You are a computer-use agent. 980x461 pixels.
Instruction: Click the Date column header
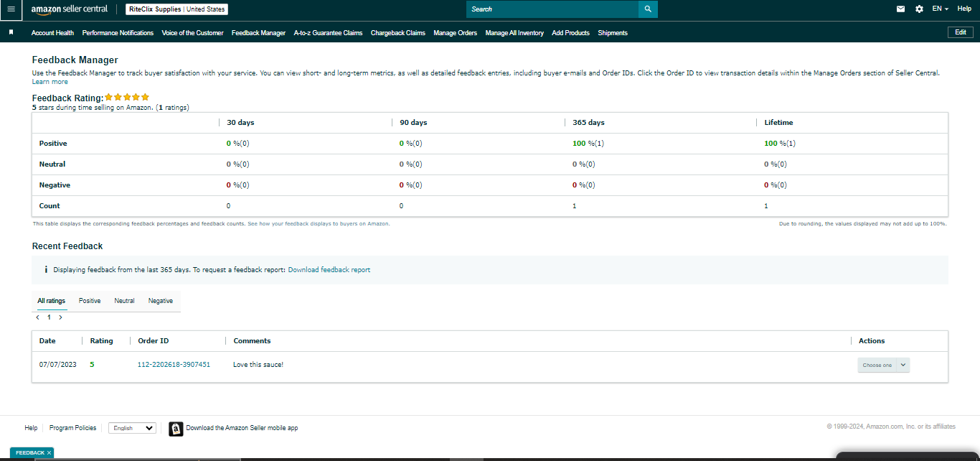tap(47, 341)
